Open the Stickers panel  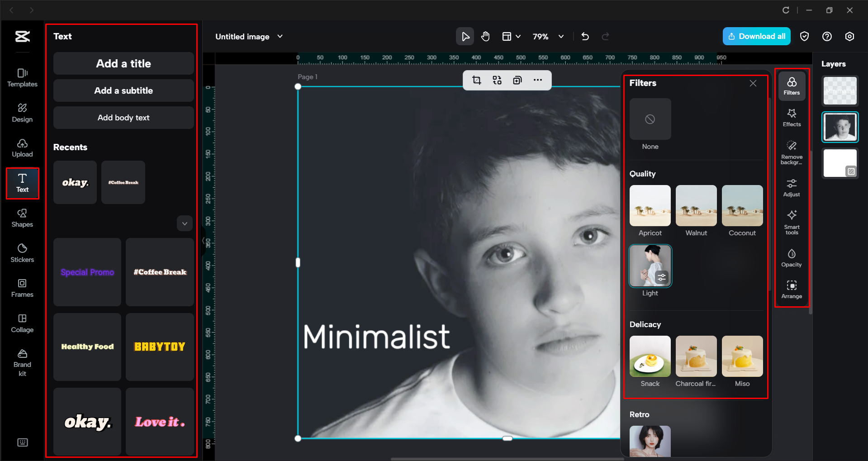22,253
